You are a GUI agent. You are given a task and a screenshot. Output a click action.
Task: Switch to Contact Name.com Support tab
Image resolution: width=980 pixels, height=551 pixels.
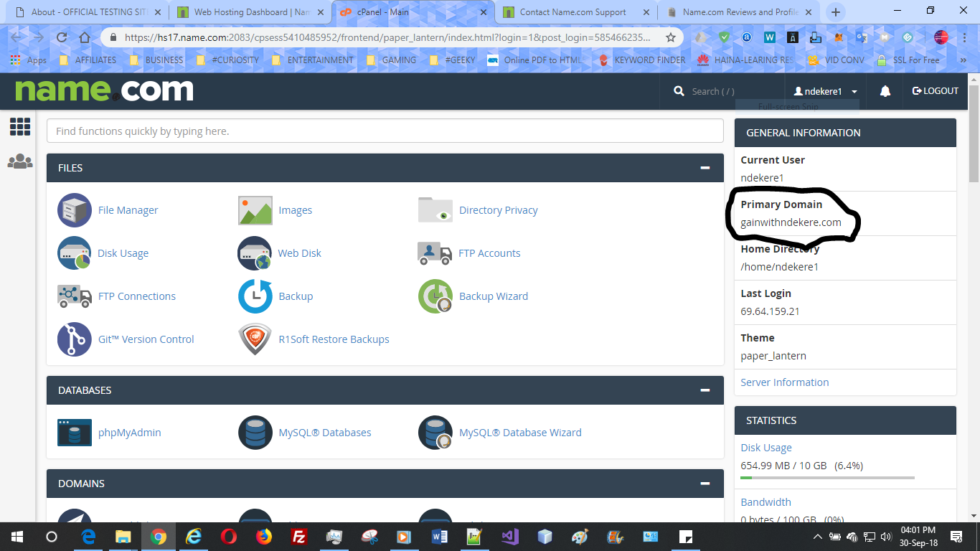(x=573, y=12)
